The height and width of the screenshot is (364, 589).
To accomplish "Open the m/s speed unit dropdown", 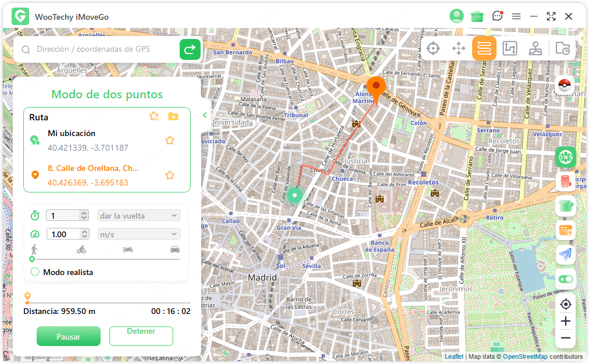I will coord(138,234).
